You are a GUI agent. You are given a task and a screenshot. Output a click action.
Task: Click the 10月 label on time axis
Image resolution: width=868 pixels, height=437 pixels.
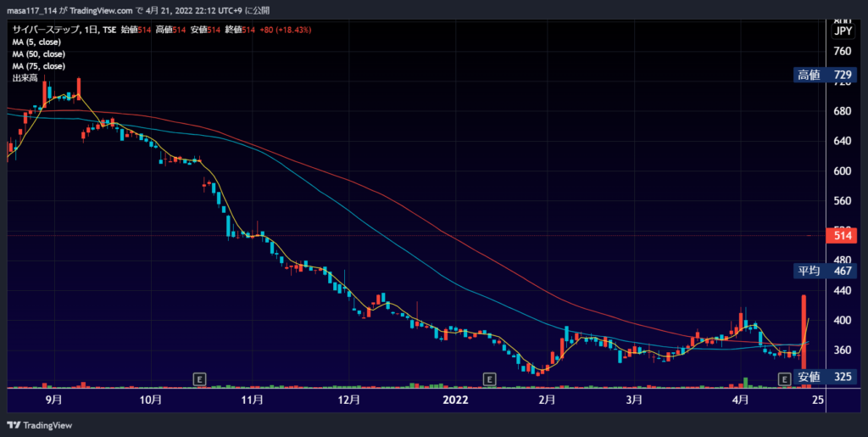[151, 400]
